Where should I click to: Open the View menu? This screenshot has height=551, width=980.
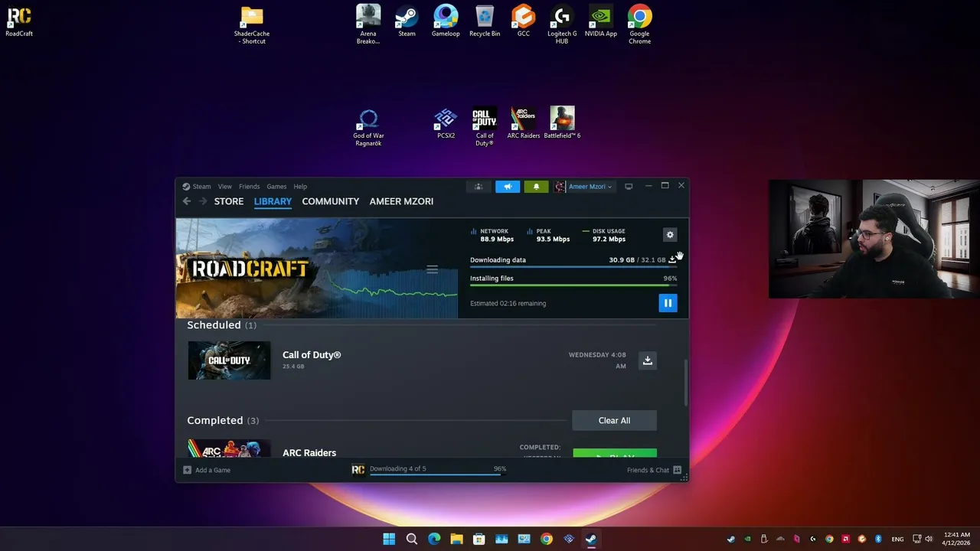tap(224, 187)
